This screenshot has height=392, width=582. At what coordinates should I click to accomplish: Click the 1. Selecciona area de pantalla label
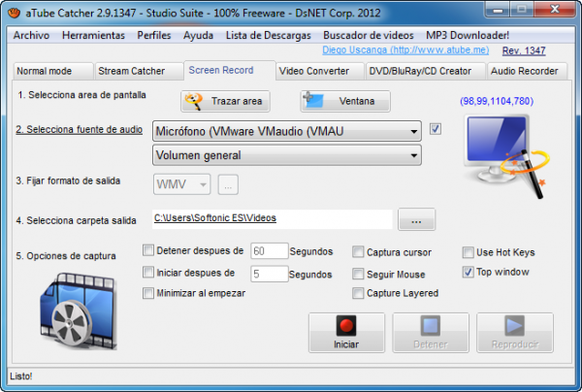click(x=81, y=95)
